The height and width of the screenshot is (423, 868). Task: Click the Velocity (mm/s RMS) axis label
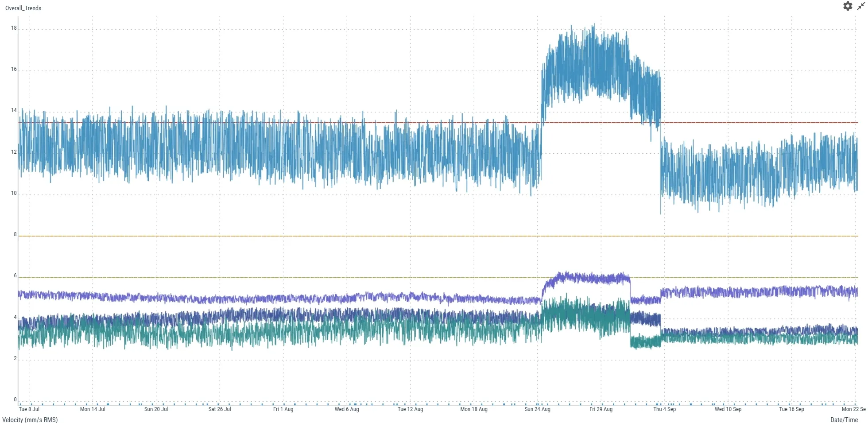click(x=30, y=419)
